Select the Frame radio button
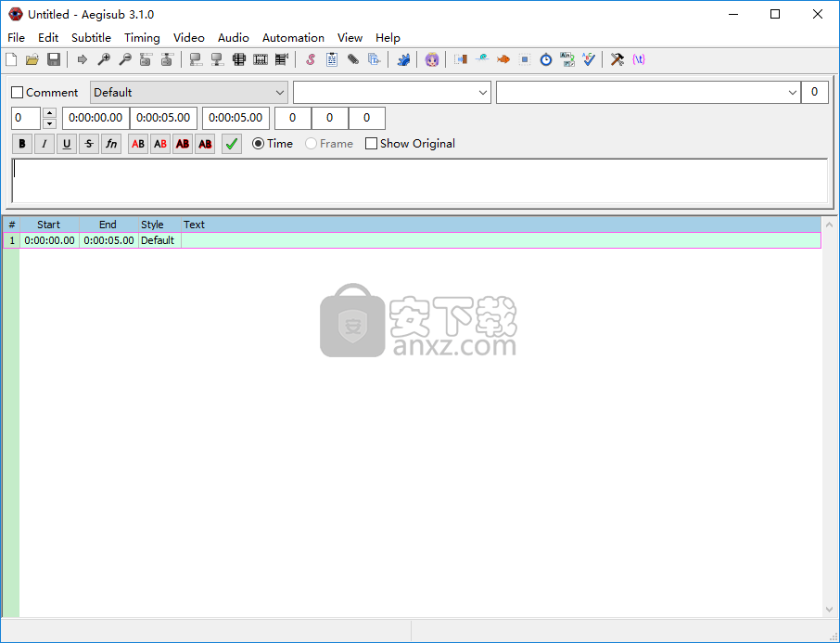The width and height of the screenshot is (840, 643). [x=311, y=144]
